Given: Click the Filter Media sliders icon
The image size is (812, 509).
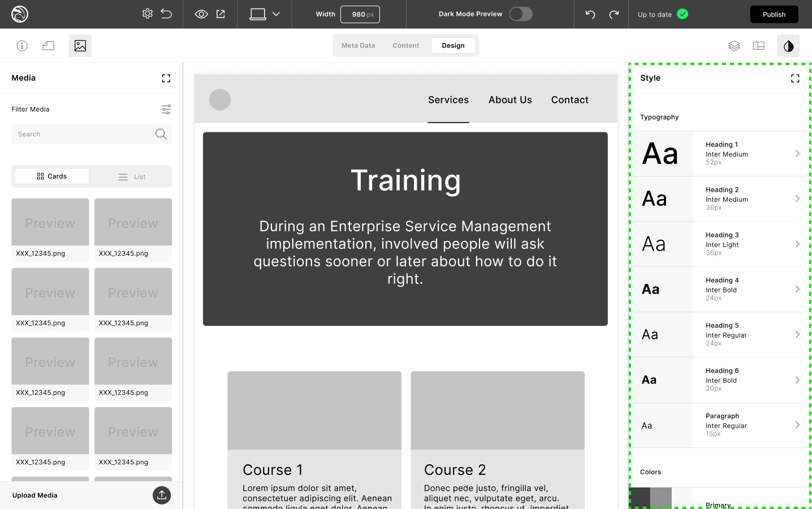Looking at the screenshot, I should [x=166, y=109].
